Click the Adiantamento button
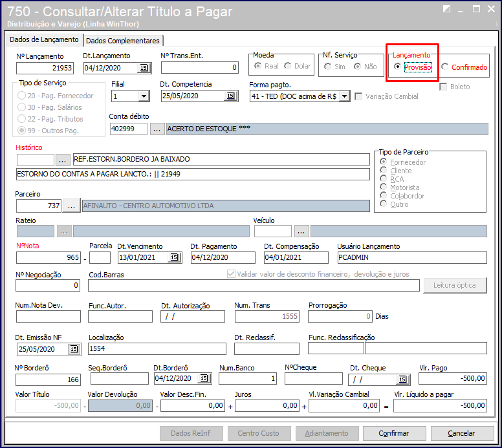 tap(327, 433)
